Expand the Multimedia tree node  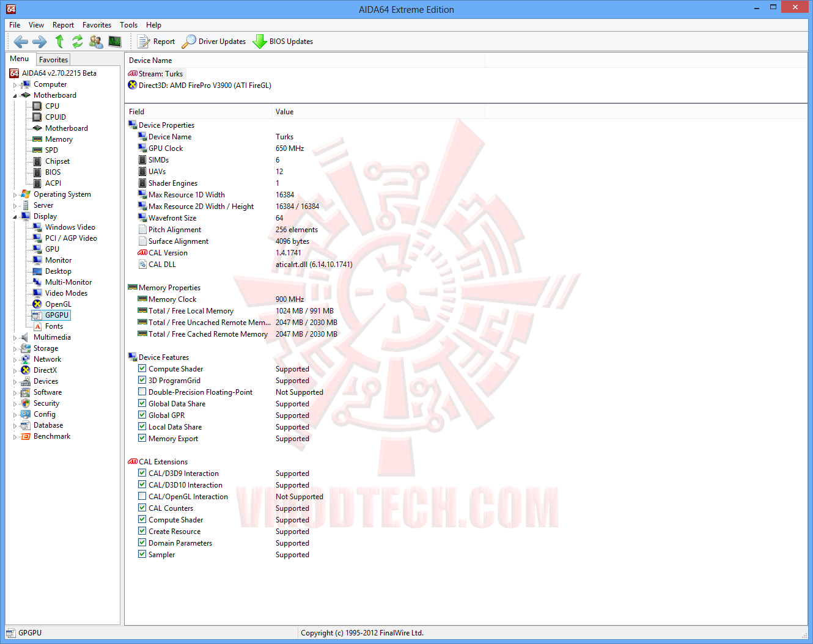pos(15,338)
